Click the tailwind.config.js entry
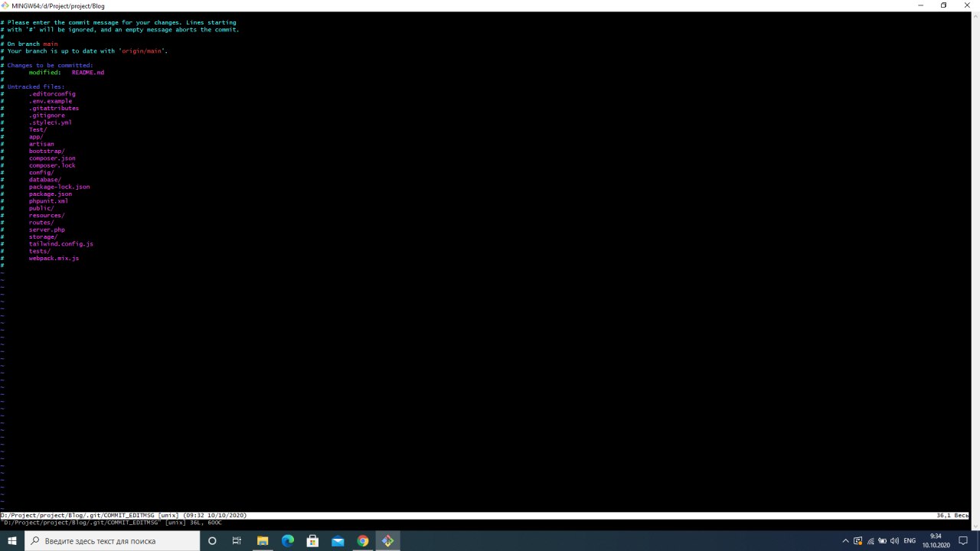Image resolution: width=980 pixels, height=551 pixels. click(61, 244)
